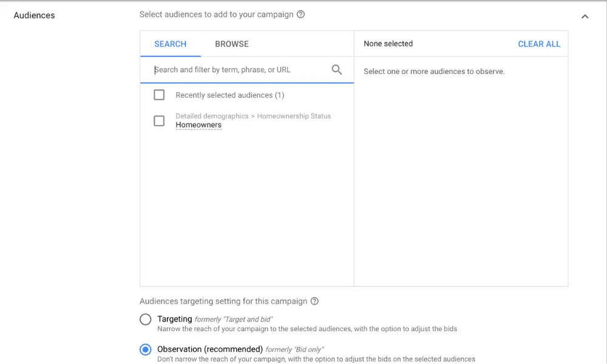The width and height of the screenshot is (607, 364).
Task: Click the None selected label
Action: pyautogui.click(x=388, y=44)
